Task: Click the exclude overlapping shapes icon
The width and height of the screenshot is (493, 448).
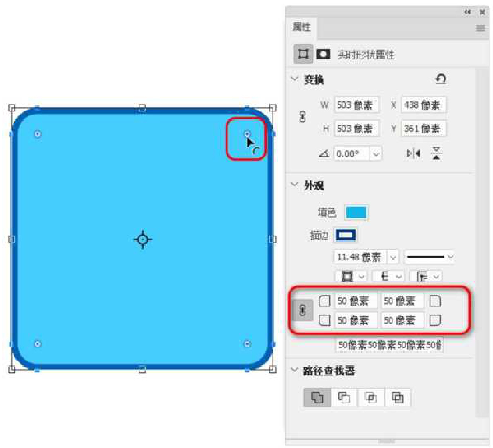Action: point(398,397)
